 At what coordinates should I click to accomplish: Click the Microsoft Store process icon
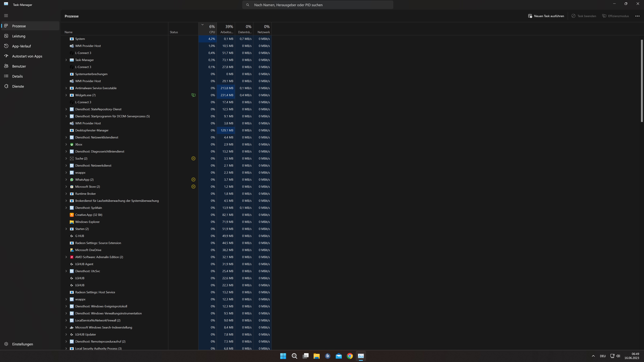coord(72,187)
